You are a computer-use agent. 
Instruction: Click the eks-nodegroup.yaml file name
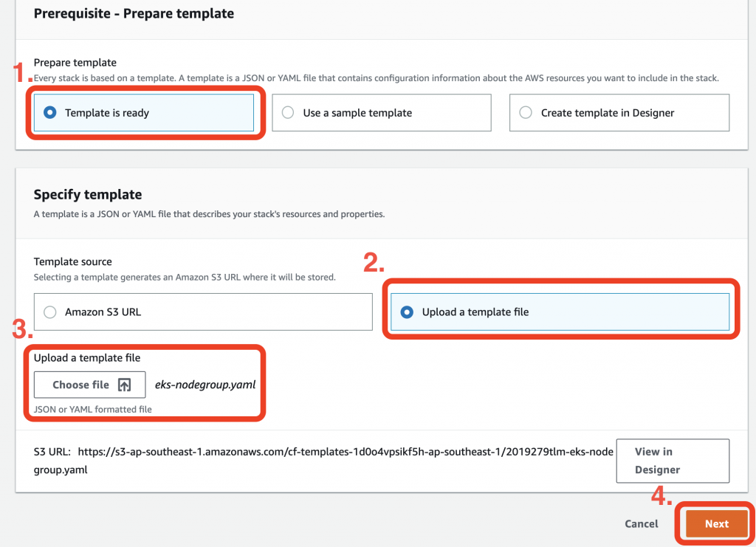tap(205, 385)
